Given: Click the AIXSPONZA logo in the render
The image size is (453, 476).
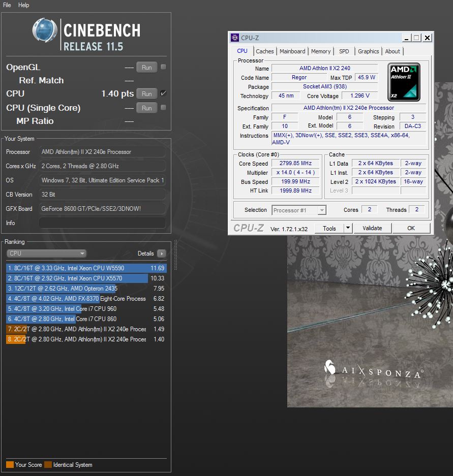Looking at the screenshot, I should coord(374,370).
